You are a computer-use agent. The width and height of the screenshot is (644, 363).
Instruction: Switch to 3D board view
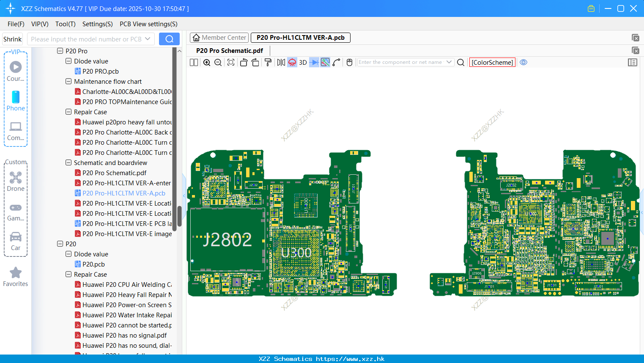(x=303, y=62)
